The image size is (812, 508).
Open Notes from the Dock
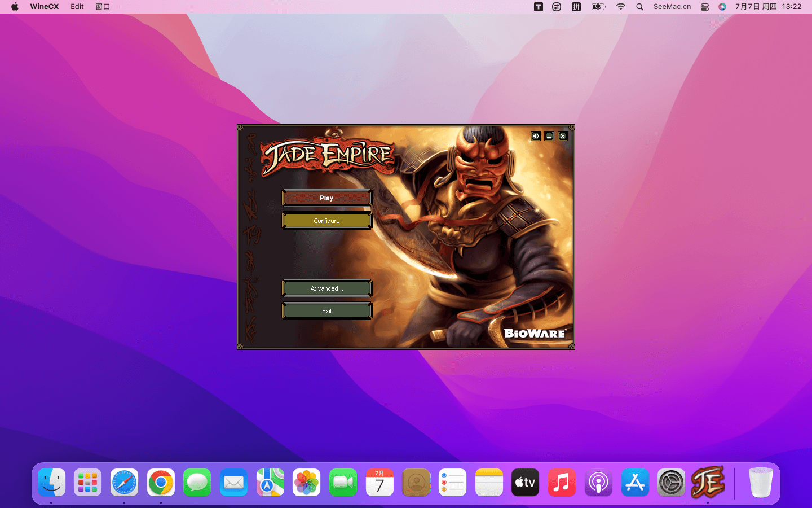(489, 483)
